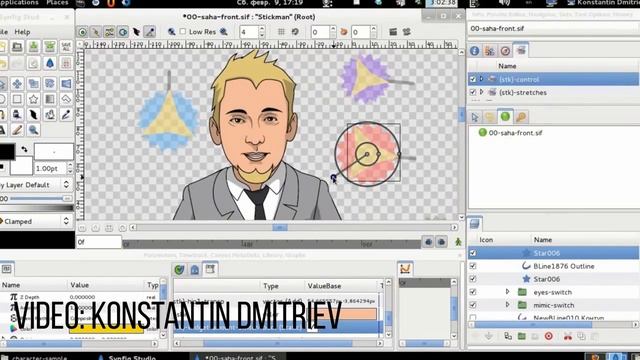Image resolution: width=640 pixels, height=360 pixels.
Task: Click the black outline color swatch
Action: coord(7,151)
